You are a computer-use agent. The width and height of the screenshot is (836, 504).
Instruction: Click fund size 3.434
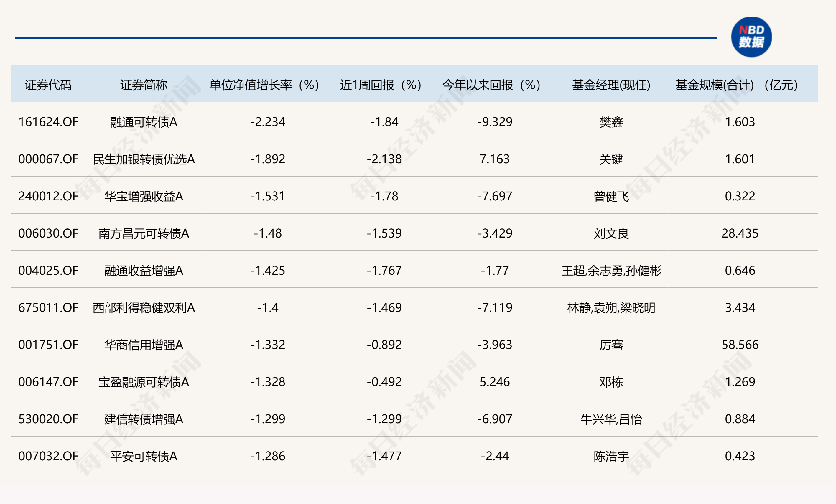[x=740, y=308]
